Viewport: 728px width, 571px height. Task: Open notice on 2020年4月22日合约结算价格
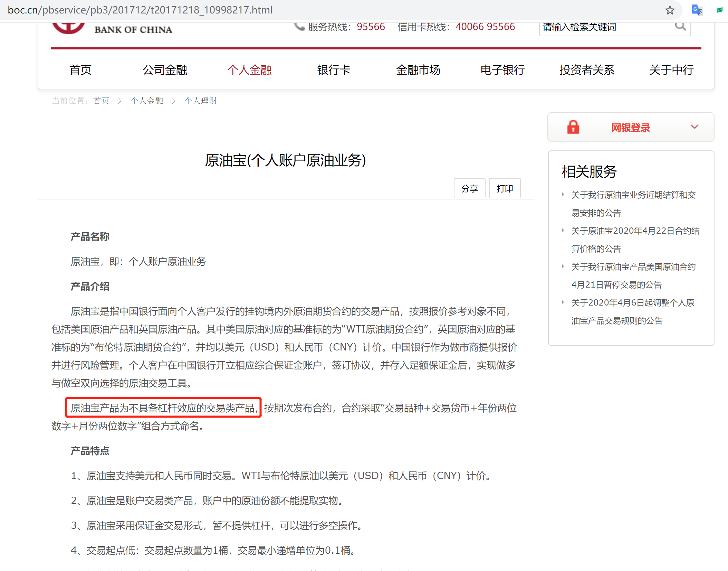click(x=635, y=240)
